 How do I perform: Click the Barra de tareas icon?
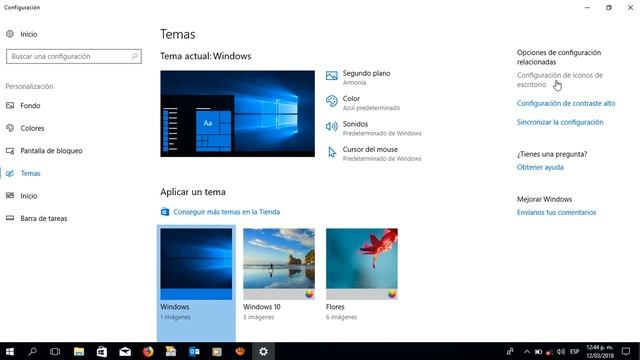pos(10,218)
